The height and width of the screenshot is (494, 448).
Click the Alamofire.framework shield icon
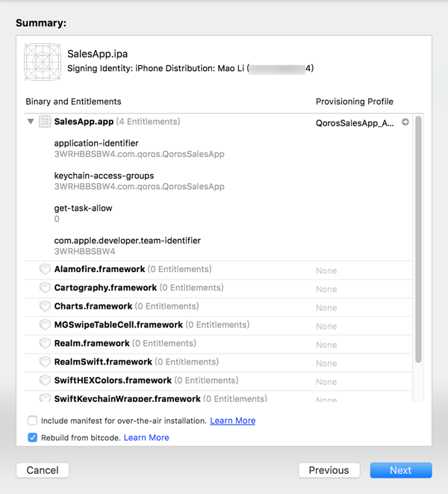[45, 269]
